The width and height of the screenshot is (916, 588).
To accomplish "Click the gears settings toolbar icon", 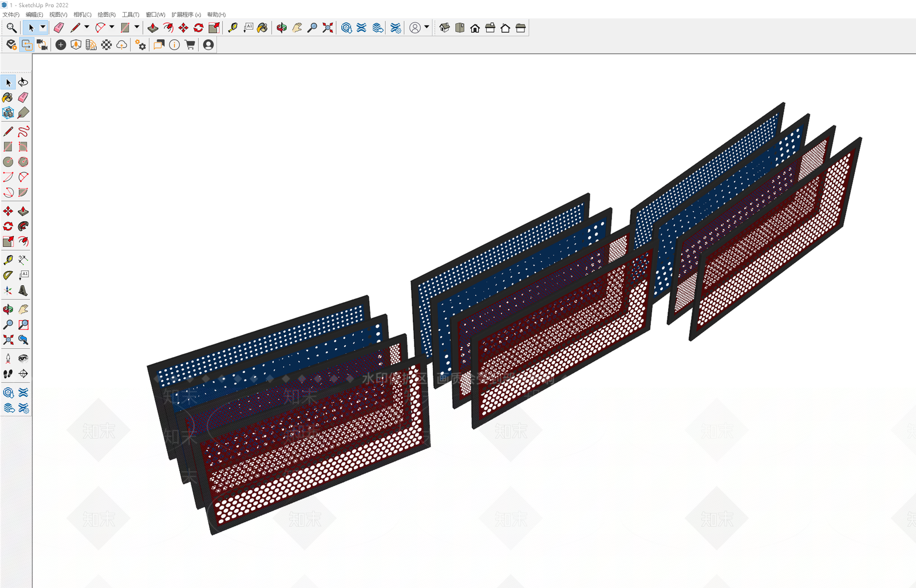I will point(140,45).
